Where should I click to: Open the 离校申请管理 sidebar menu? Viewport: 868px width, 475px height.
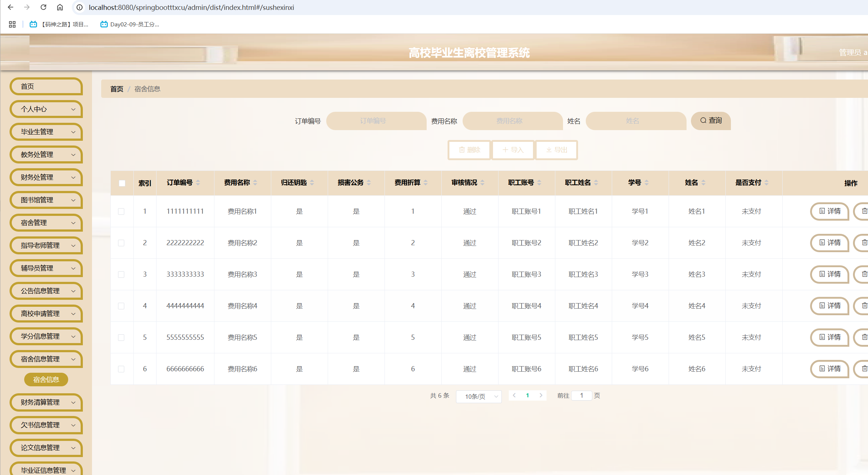pyautogui.click(x=46, y=314)
